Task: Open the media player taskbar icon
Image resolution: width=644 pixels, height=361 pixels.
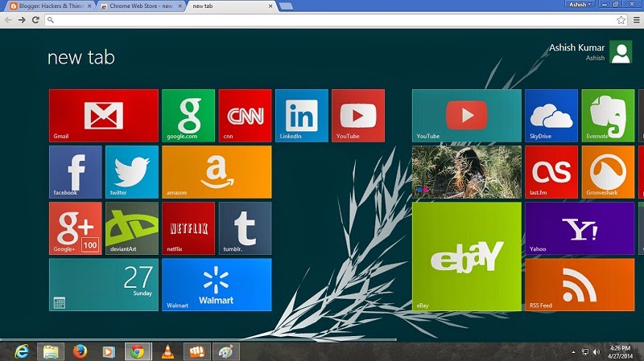Action: pyautogui.click(x=109, y=351)
